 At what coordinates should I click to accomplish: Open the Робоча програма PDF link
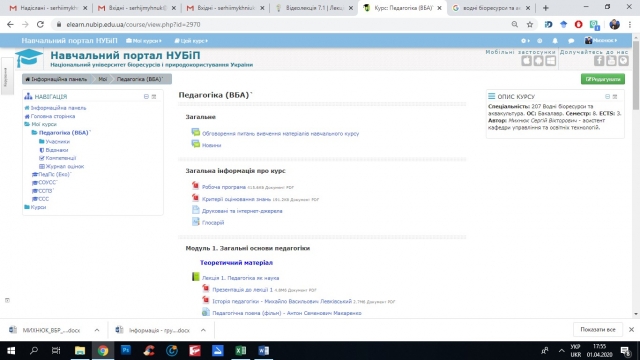[x=224, y=187]
